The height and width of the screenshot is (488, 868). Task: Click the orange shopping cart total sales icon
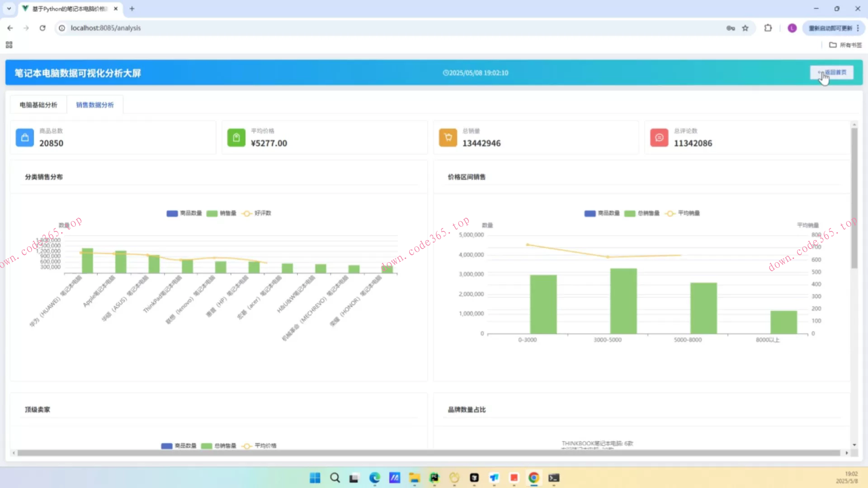[448, 138]
